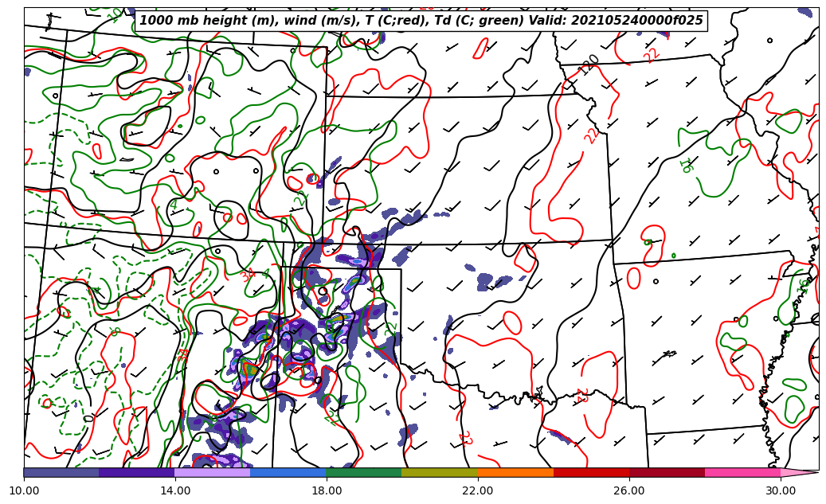Click the 14.00 colorbar tick label
Screen dimensions: 826x504
pyautogui.click(x=175, y=490)
